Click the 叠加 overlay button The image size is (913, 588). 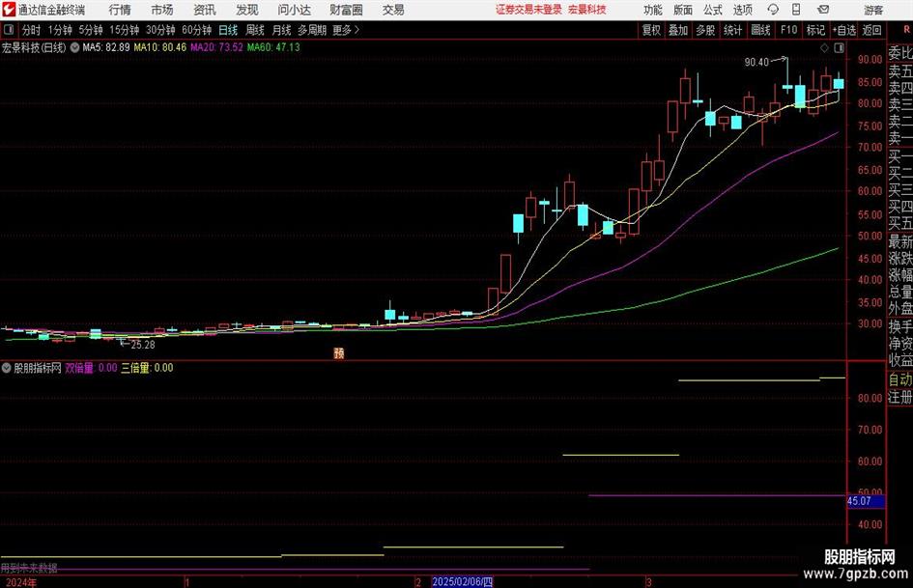pyautogui.click(x=678, y=30)
